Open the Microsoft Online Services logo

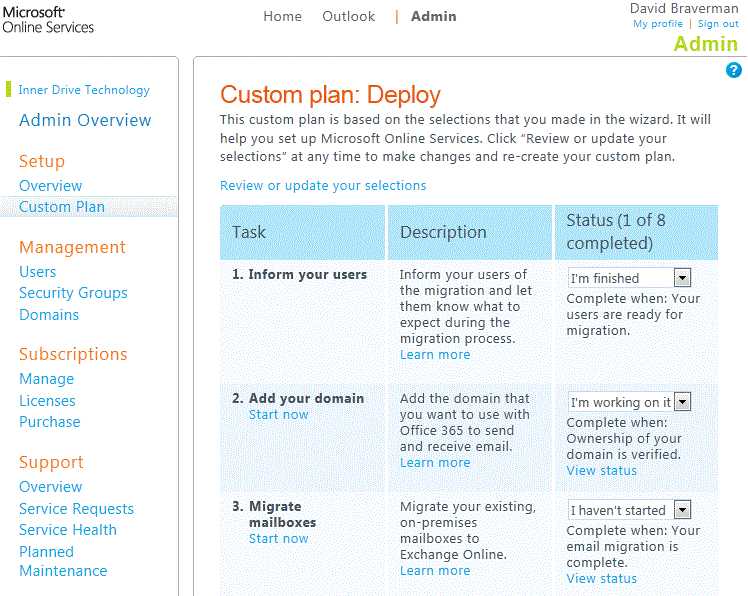point(48,20)
